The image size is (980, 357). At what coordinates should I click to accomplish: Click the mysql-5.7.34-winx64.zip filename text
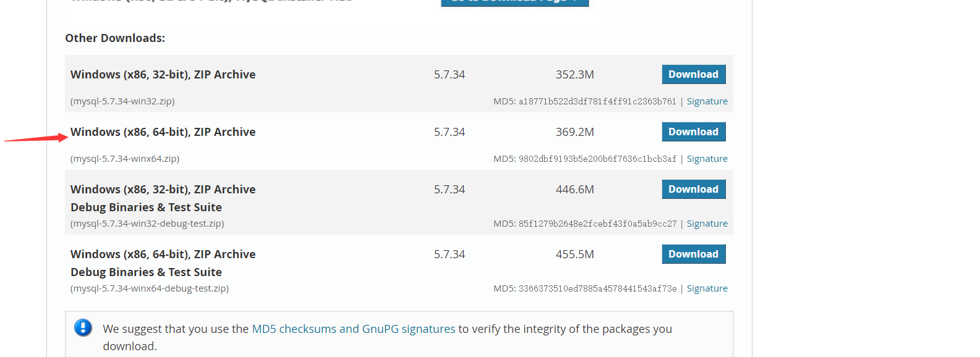click(125, 159)
